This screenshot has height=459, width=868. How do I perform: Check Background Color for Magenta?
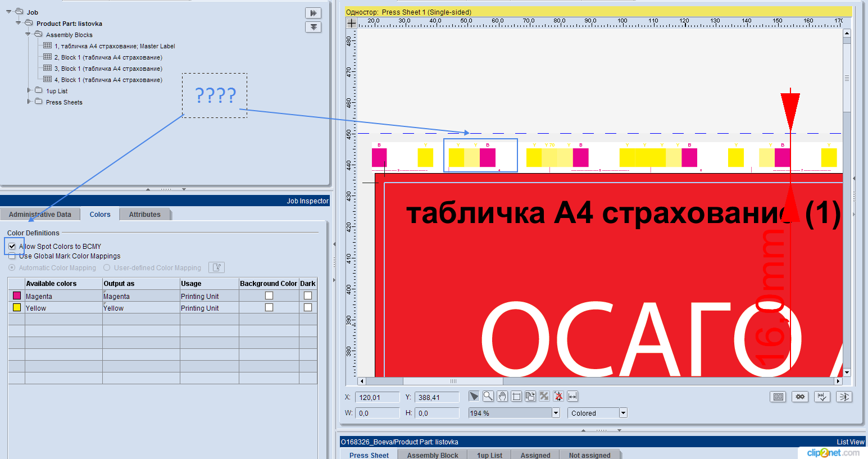coord(269,296)
